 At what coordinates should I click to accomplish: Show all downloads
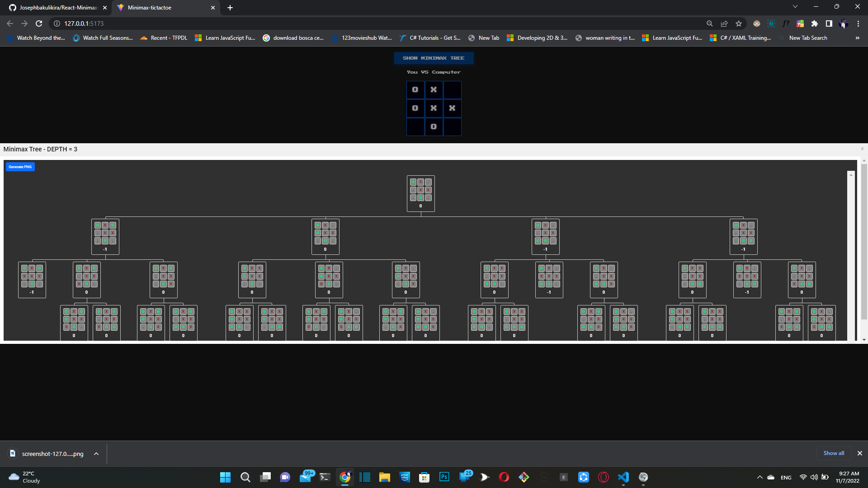833,453
